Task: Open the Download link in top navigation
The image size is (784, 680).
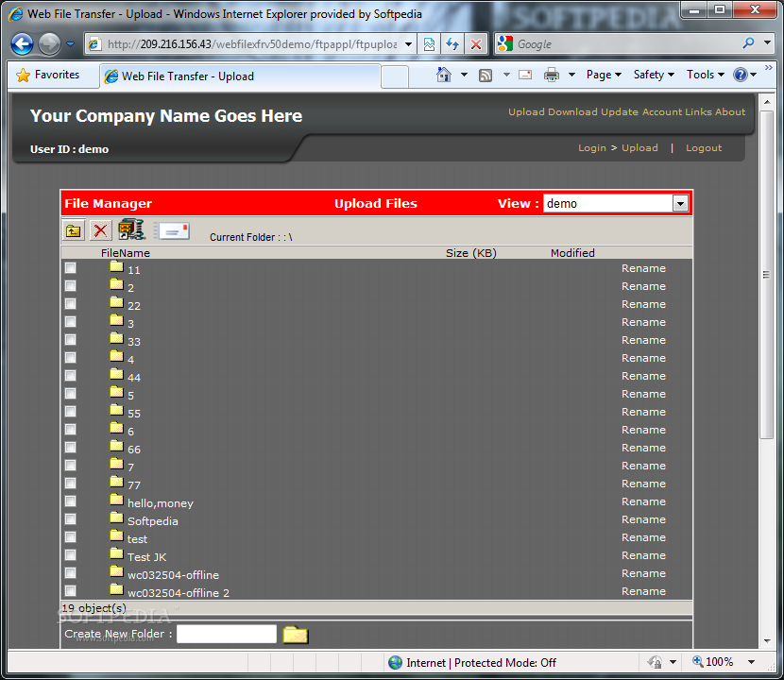Action: point(572,112)
